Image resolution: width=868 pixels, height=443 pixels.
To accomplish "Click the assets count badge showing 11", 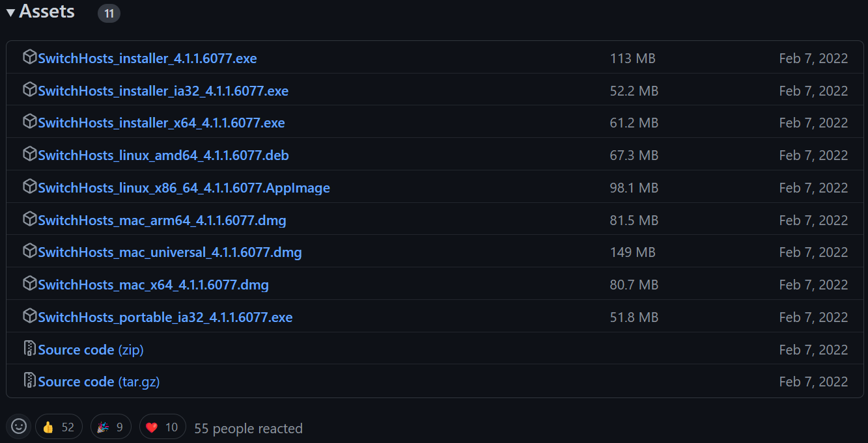I will tap(109, 13).
